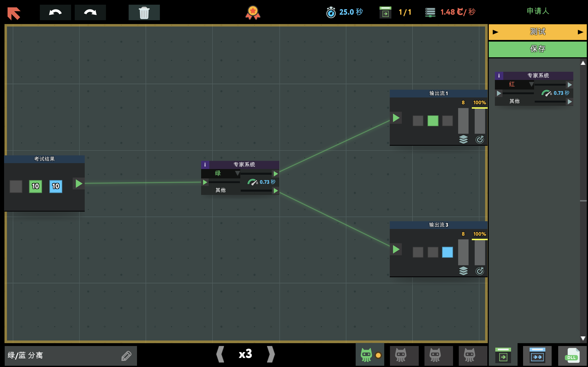Select the second gray octopus slot

click(x=404, y=355)
